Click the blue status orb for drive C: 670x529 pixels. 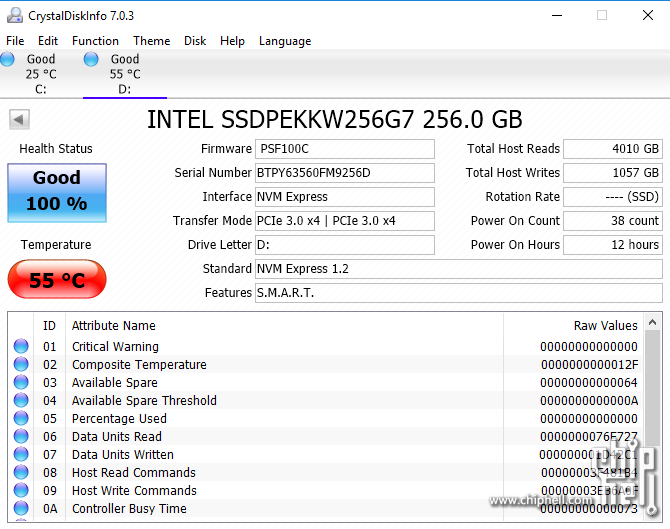coord(7,59)
